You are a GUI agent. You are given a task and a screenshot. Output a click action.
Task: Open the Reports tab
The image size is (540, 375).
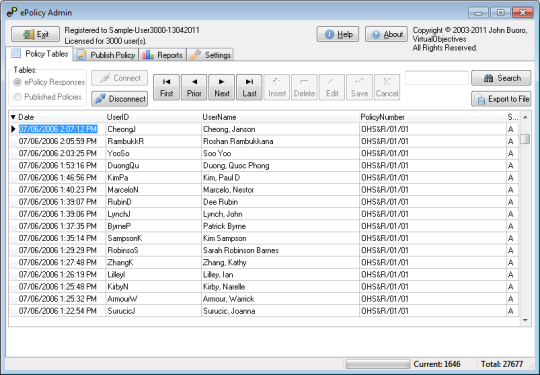(x=163, y=55)
